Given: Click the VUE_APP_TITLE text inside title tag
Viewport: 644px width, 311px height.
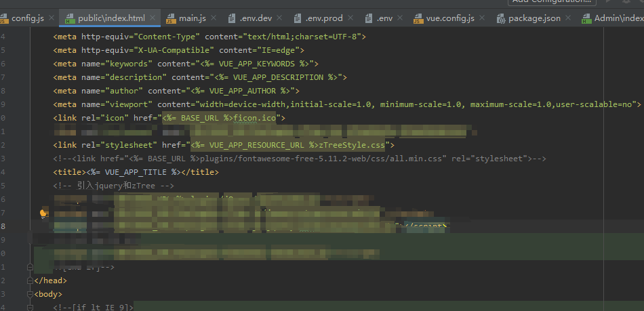Looking at the screenshot, I should pyautogui.click(x=137, y=172).
